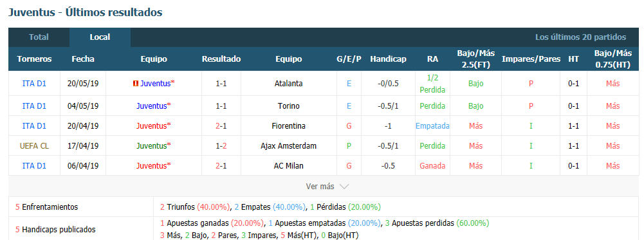Switch to the Total tab
The width and height of the screenshot is (644, 240).
click(x=39, y=37)
